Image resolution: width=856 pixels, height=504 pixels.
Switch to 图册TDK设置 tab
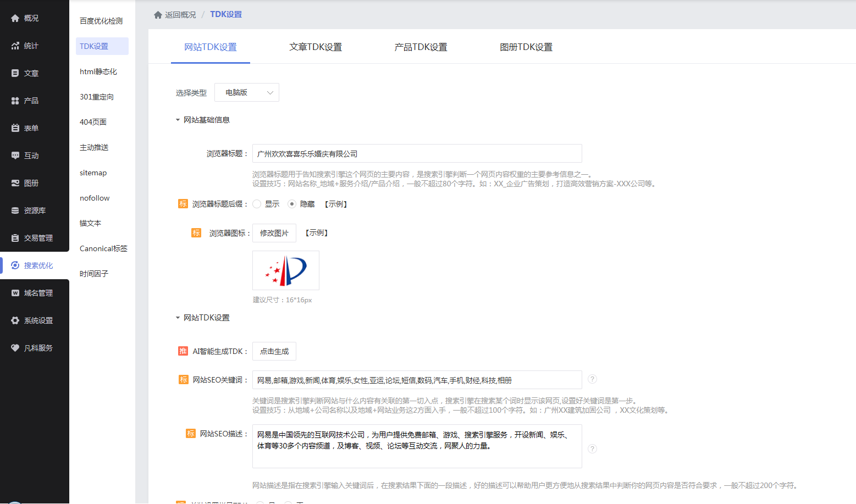[526, 47]
